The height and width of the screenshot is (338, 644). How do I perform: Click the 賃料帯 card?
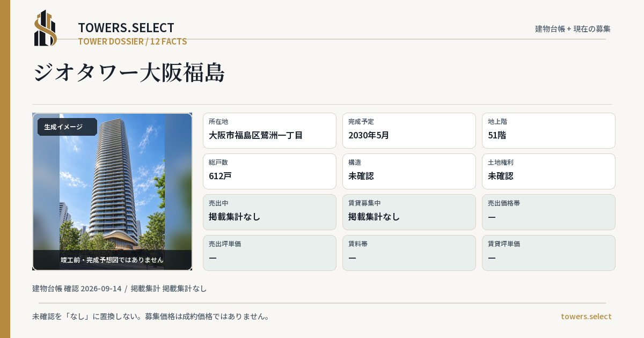(x=409, y=253)
